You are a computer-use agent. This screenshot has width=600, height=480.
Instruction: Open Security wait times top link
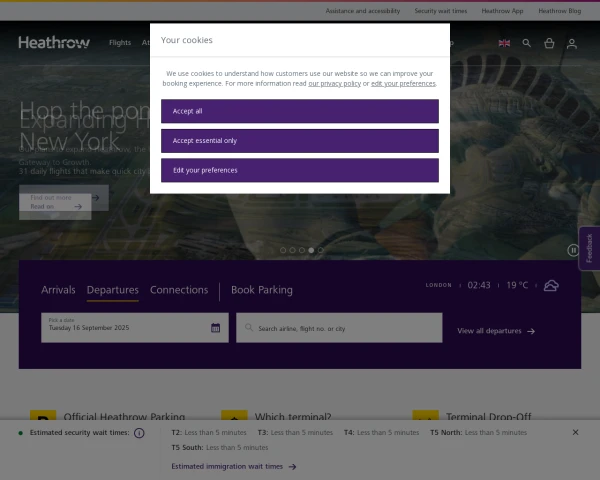441,11
